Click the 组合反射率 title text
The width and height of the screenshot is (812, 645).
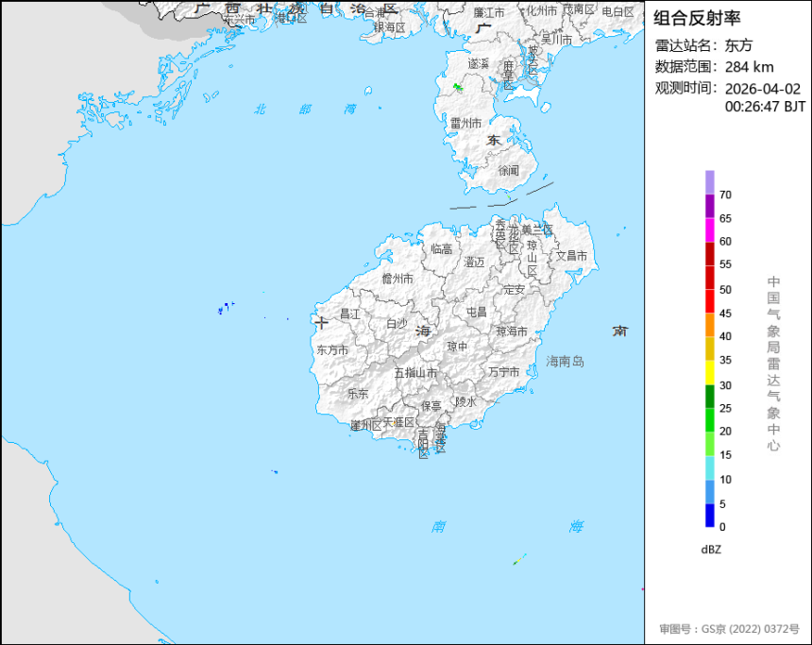697,18
